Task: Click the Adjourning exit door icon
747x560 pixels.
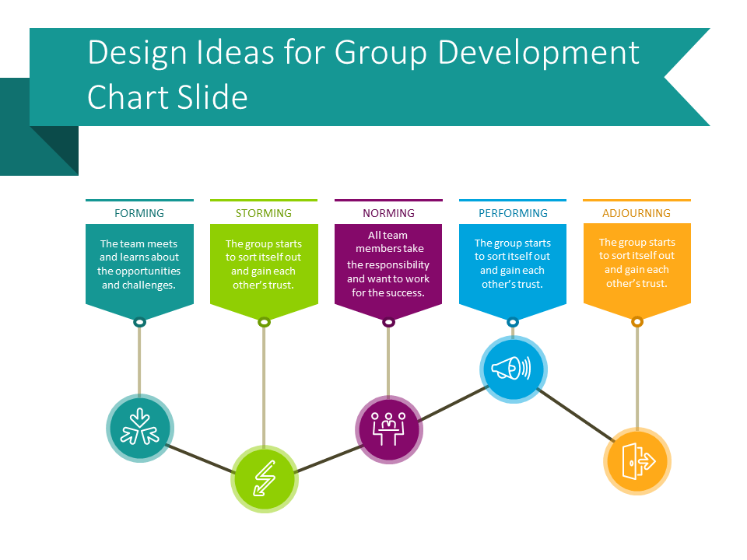Action: (x=637, y=461)
